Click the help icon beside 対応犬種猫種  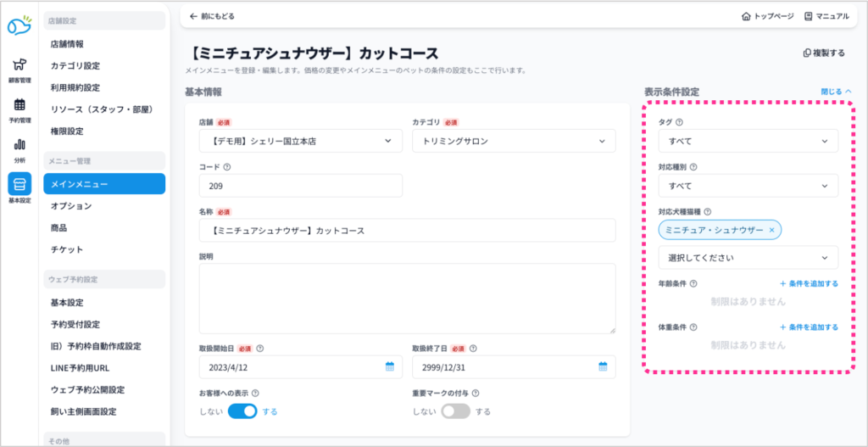click(x=707, y=212)
